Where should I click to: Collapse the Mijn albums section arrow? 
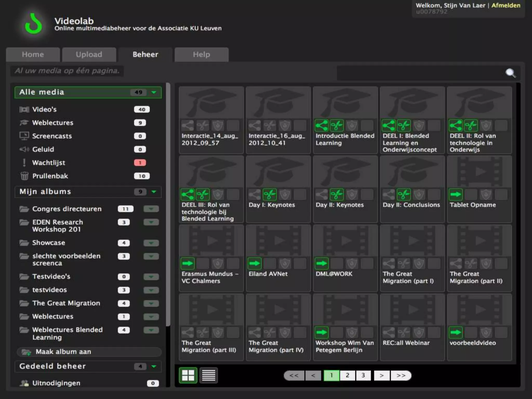click(x=154, y=192)
